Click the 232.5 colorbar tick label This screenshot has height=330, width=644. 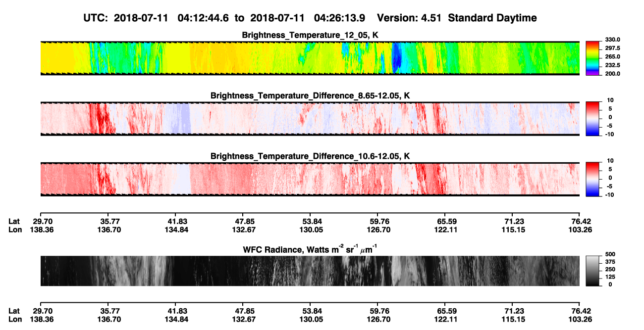(x=612, y=65)
